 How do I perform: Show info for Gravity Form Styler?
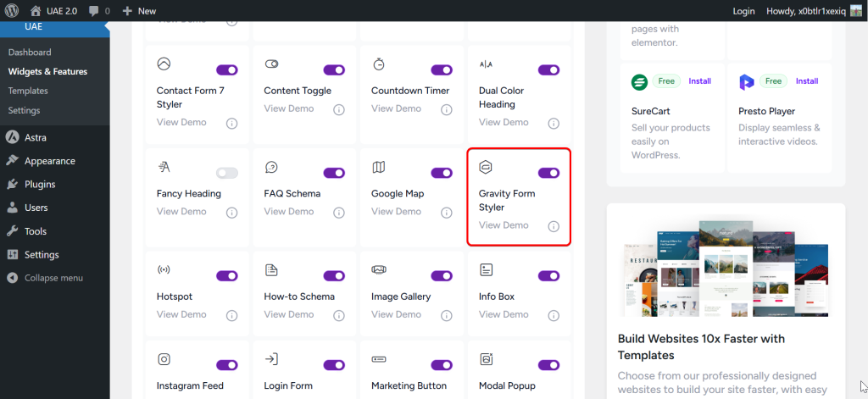point(554,226)
